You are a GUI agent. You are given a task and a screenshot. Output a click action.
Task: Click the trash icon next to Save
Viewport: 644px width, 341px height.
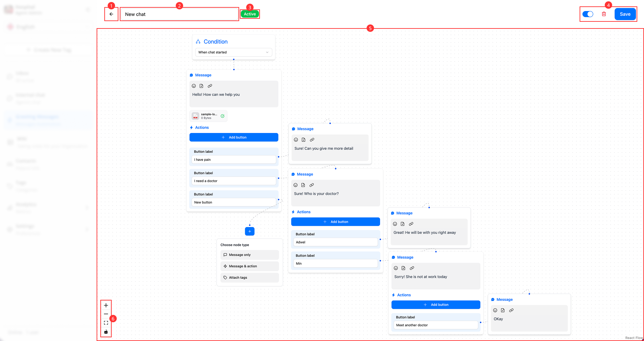click(604, 14)
